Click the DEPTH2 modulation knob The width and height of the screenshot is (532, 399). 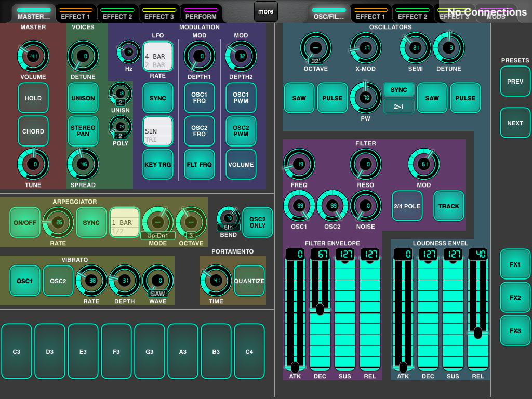click(x=241, y=56)
